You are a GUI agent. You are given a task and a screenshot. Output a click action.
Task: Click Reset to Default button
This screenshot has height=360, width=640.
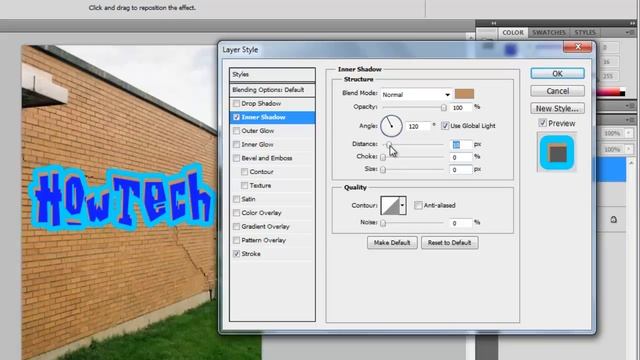point(449,242)
